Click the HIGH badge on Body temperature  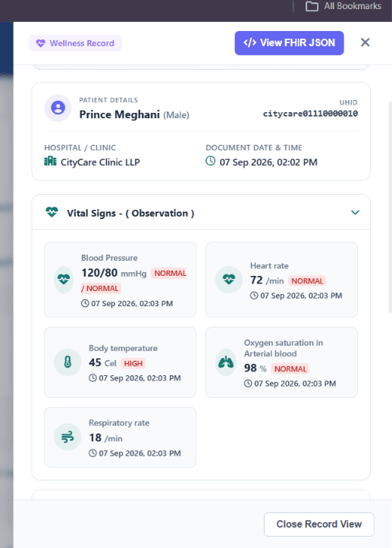click(x=133, y=364)
